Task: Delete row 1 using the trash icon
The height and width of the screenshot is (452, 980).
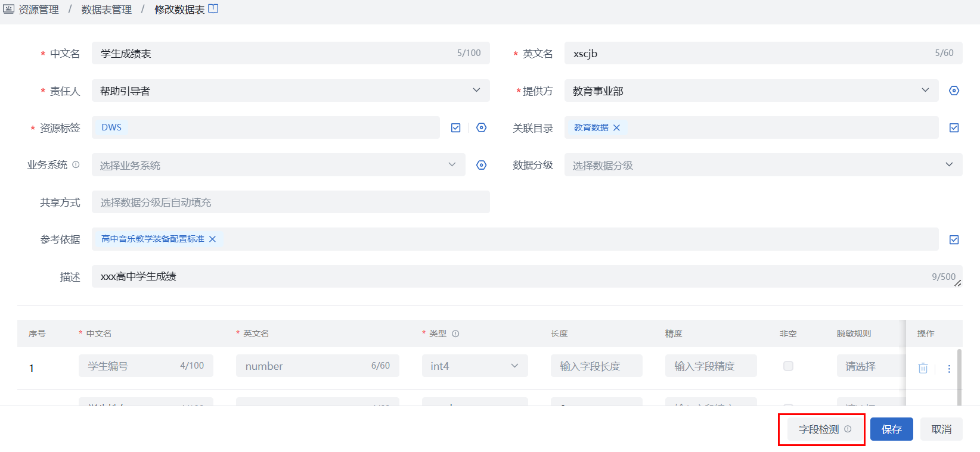Action: point(923,368)
